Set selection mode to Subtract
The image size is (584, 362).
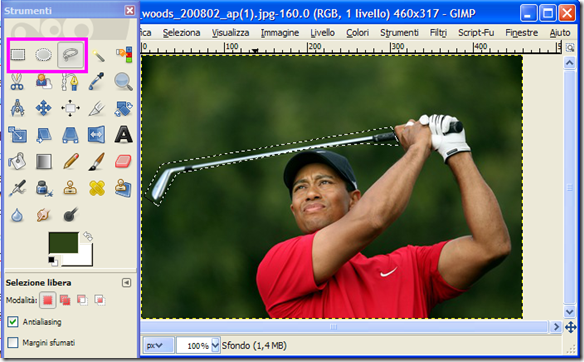click(x=82, y=300)
